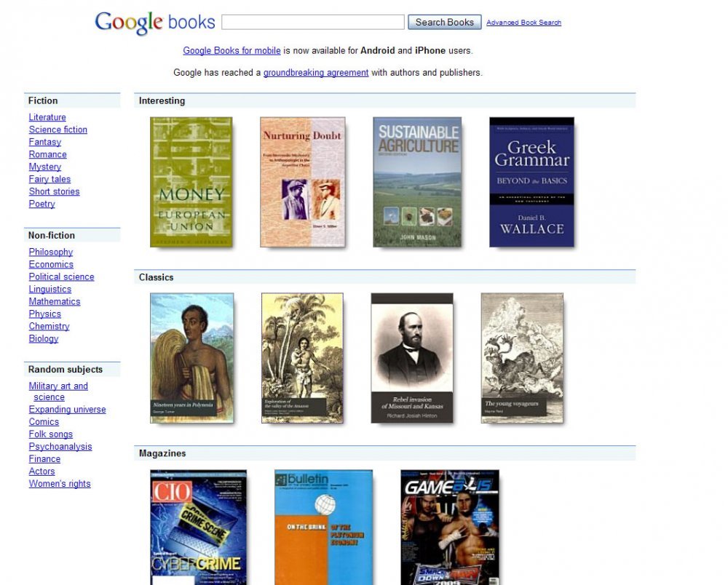The image size is (728, 585).
Task: Browse the Science fiction category
Action: point(58,130)
